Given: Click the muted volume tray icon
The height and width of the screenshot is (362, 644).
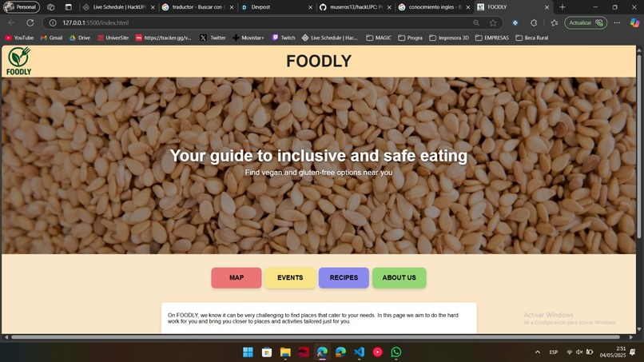Looking at the screenshot, I should pos(579,352).
